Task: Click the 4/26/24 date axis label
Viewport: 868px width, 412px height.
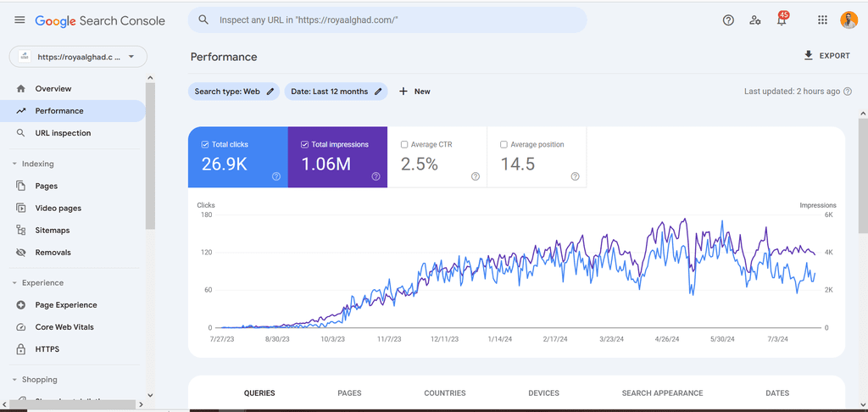Action: (x=666, y=339)
